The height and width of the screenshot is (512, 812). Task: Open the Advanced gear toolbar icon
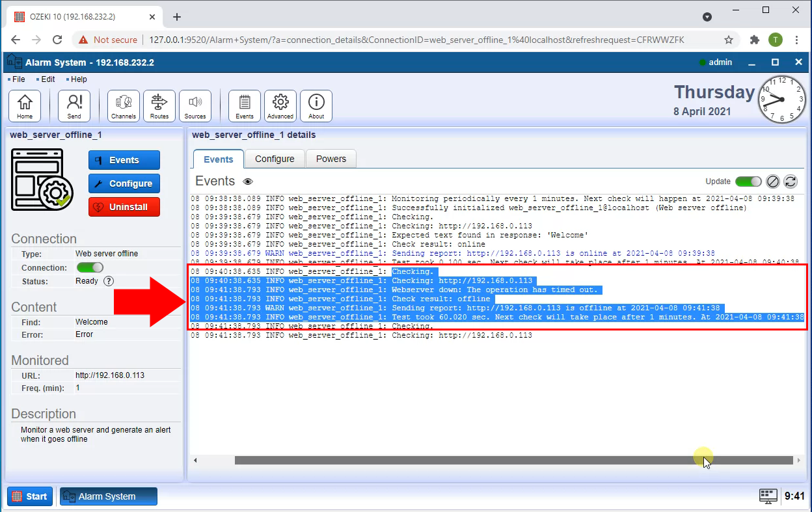(x=280, y=105)
